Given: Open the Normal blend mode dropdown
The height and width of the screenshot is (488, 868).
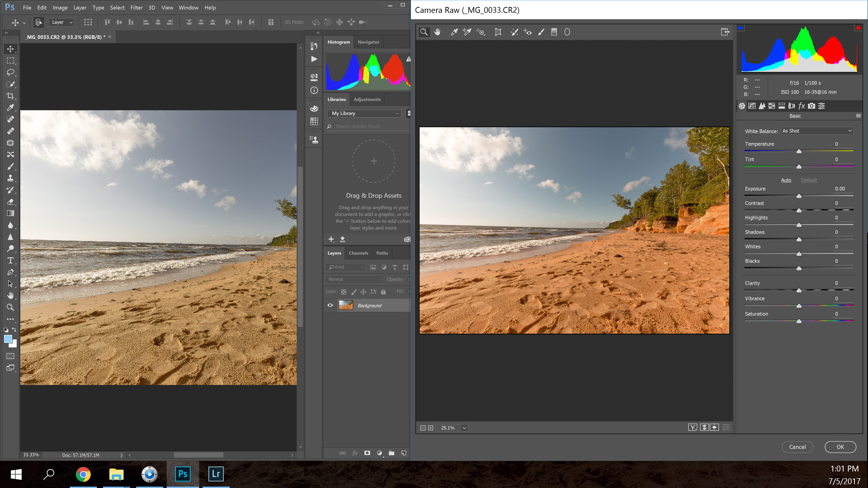Looking at the screenshot, I should click(x=355, y=279).
